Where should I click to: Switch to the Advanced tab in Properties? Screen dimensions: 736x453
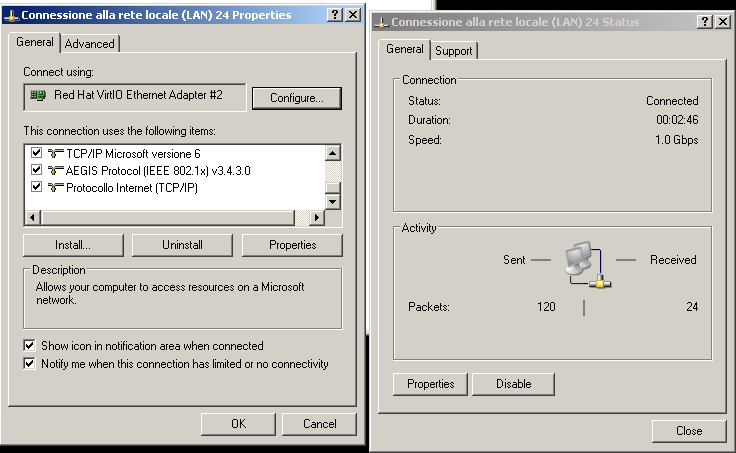click(x=90, y=44)
